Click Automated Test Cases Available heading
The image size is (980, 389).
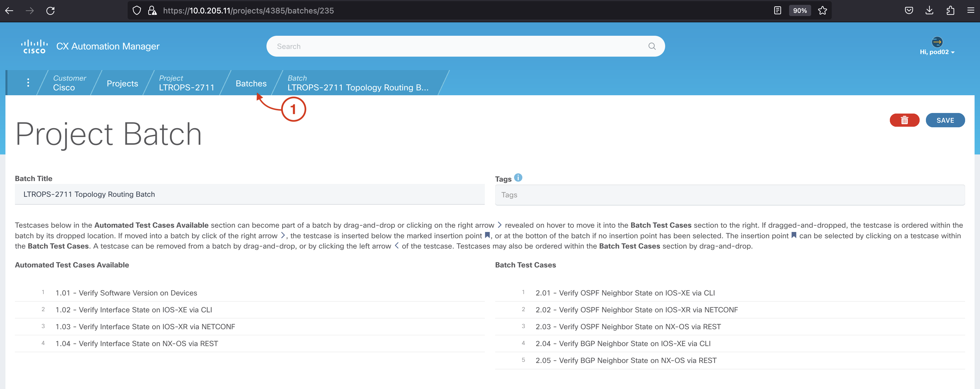point(72,265)
